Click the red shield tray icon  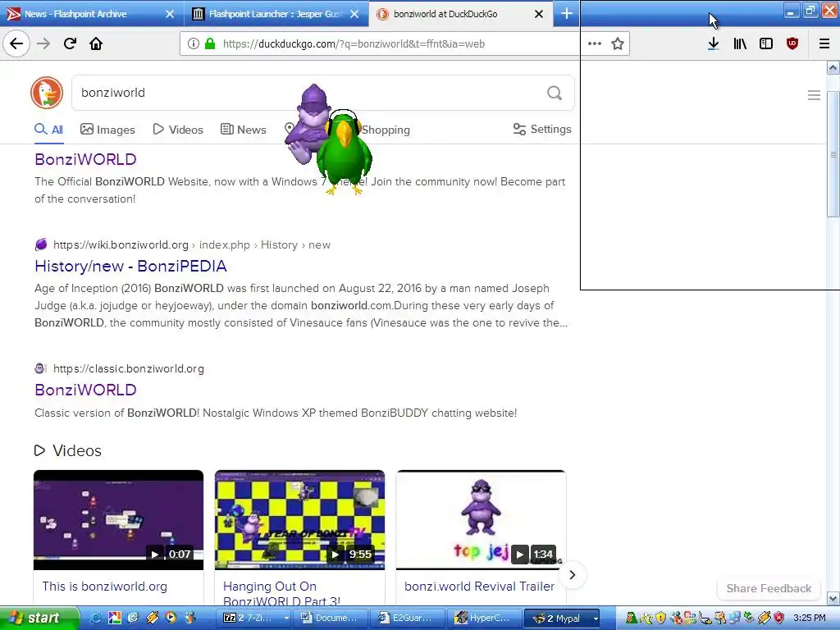[779, 618]
